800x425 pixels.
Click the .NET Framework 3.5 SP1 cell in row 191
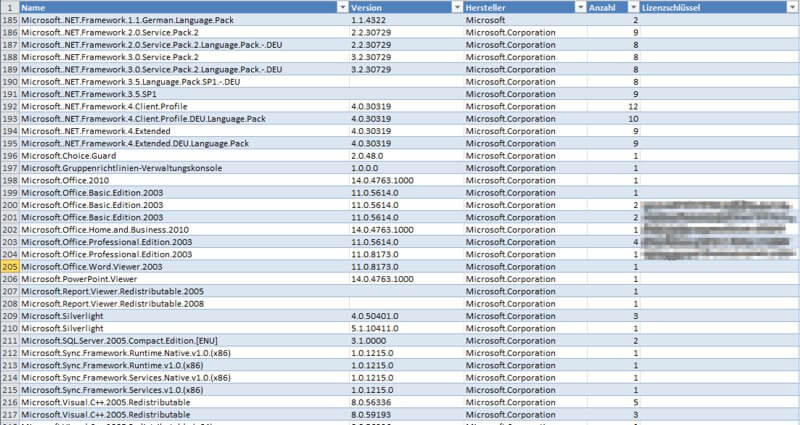184,94
